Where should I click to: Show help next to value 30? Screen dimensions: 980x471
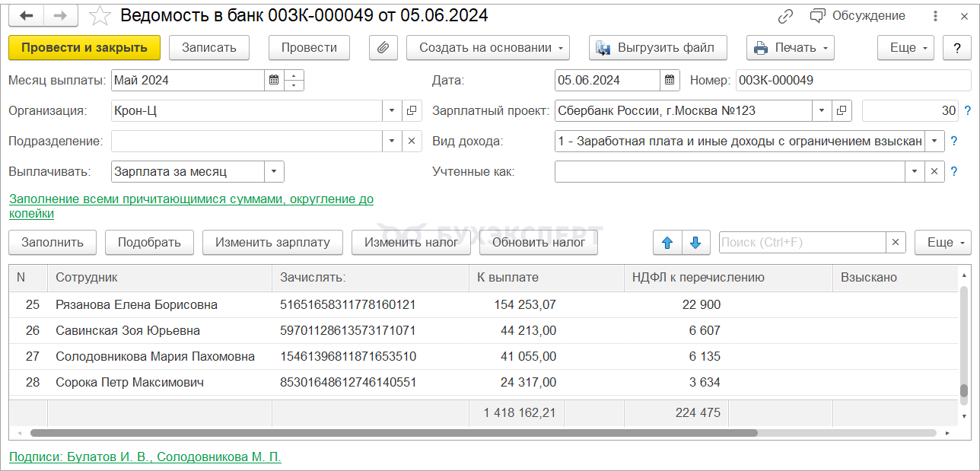point(968,111)
